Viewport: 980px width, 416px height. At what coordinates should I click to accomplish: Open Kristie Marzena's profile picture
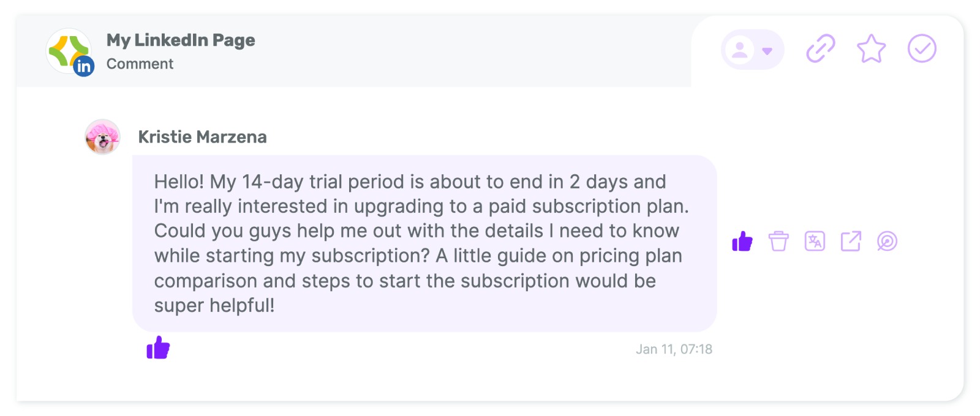102,137
